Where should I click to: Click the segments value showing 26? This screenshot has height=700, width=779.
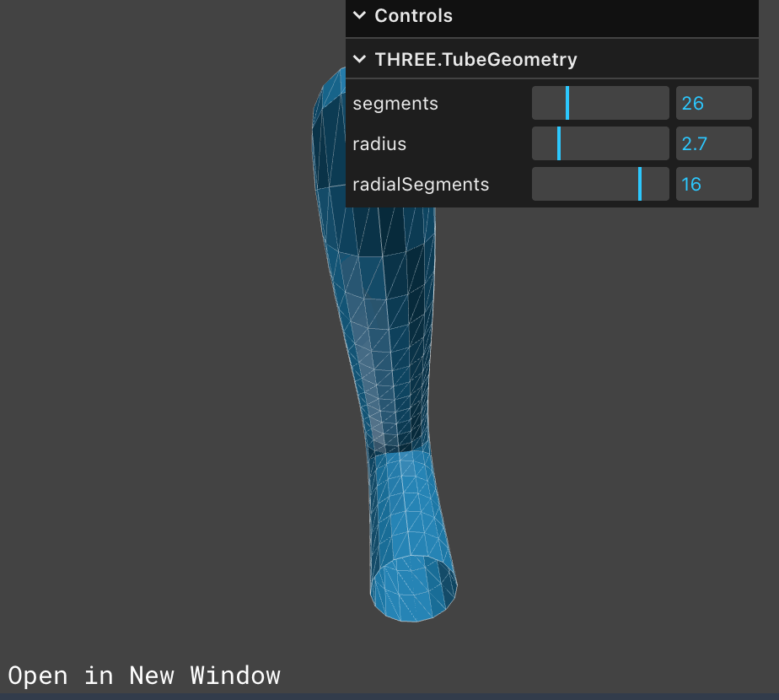coord(713,103)
